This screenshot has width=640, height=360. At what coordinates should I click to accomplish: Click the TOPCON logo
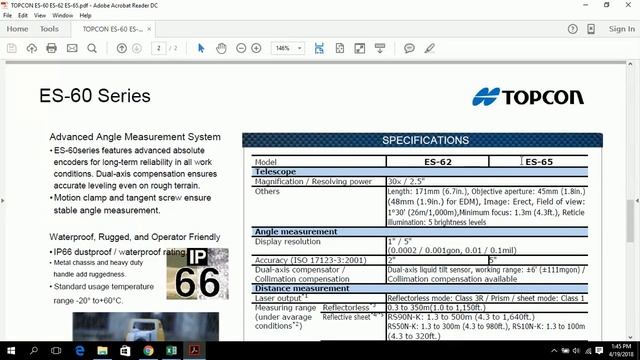pos(528,97)
